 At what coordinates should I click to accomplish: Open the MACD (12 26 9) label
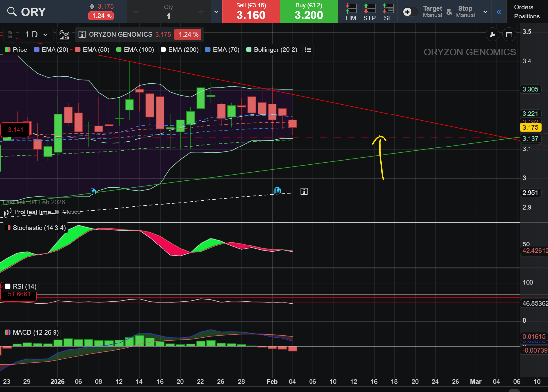(x=36, y=332)
